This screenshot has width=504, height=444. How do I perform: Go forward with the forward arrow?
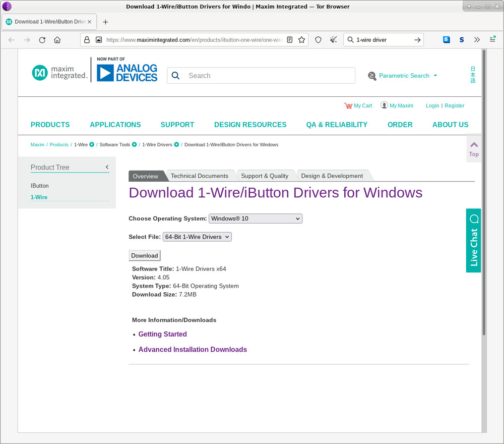[x=27, y=40]
